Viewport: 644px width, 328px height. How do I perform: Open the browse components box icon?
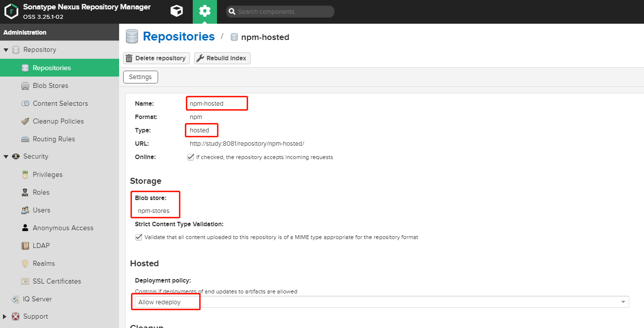coord(176,11)
